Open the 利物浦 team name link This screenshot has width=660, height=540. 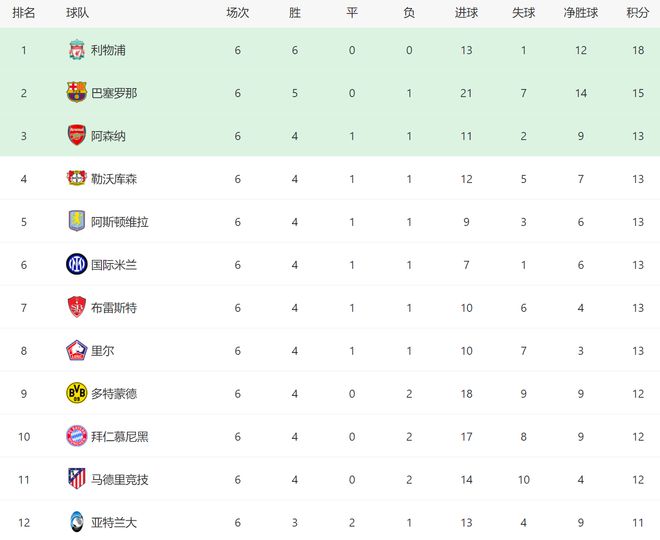pos(108,51)
